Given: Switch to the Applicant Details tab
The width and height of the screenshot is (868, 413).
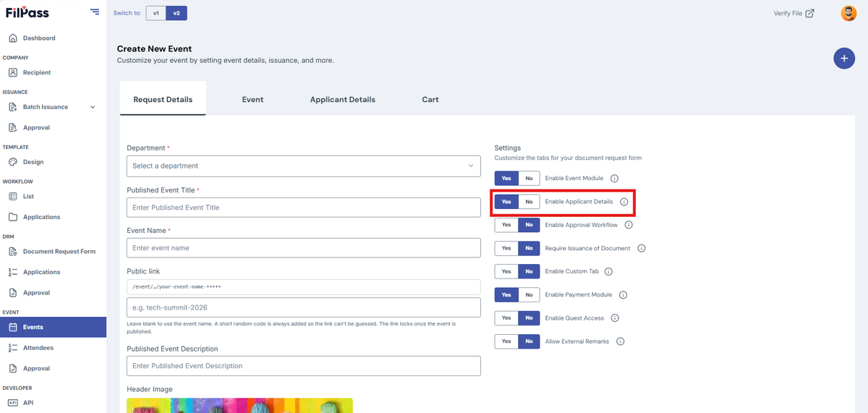Looking at the screenshot, I should [343, 99].
